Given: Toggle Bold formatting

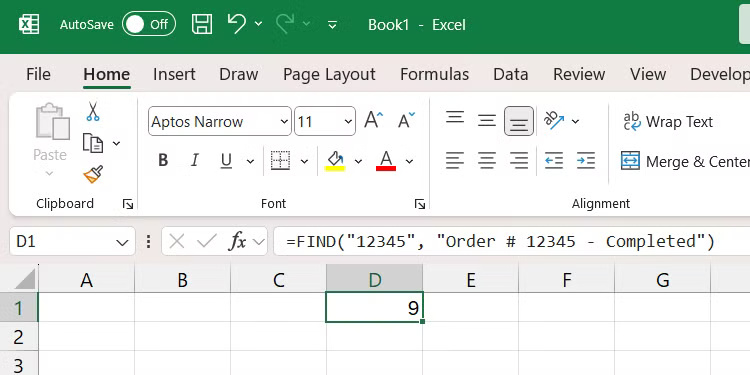Looking at the screenshot, I should tap(163, 160).
